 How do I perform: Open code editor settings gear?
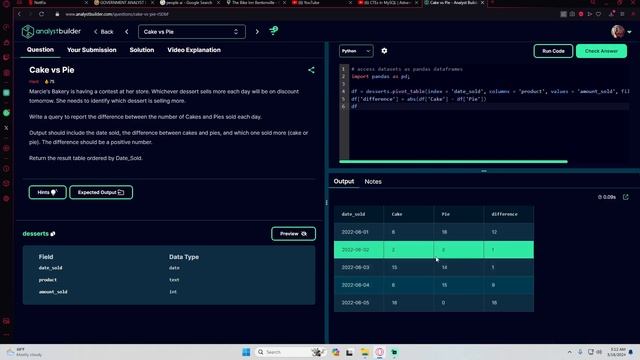click(384, 51)
